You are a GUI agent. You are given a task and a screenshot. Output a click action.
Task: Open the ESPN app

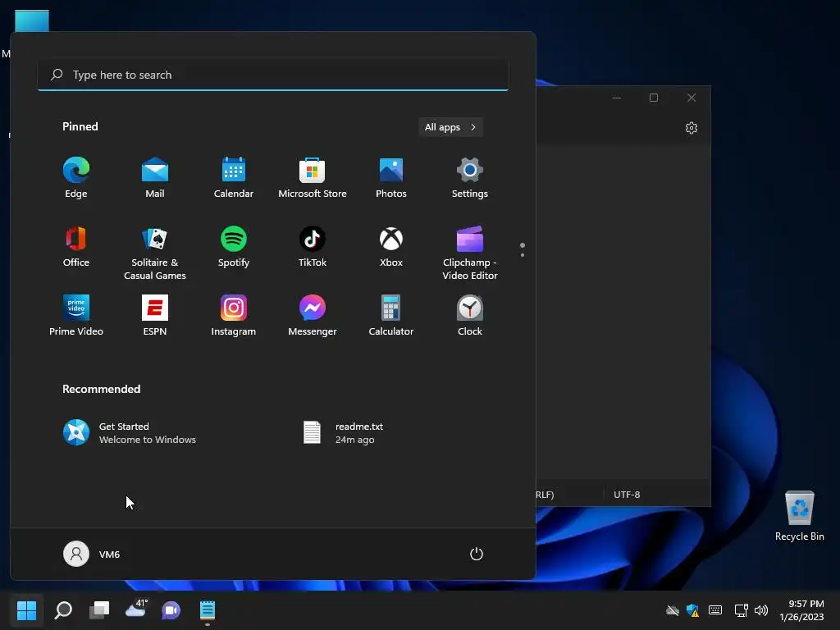pyautogui.click(x=155, y=316)
